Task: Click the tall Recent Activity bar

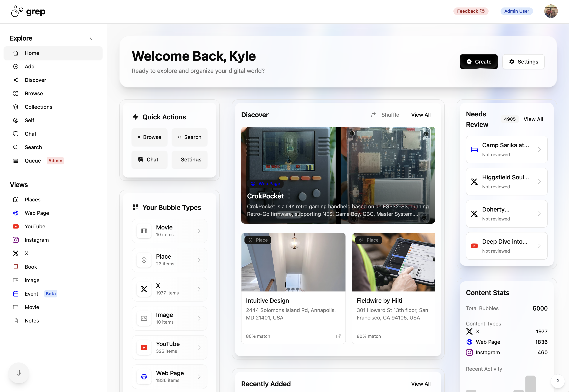Action: (x=530, y=384)
